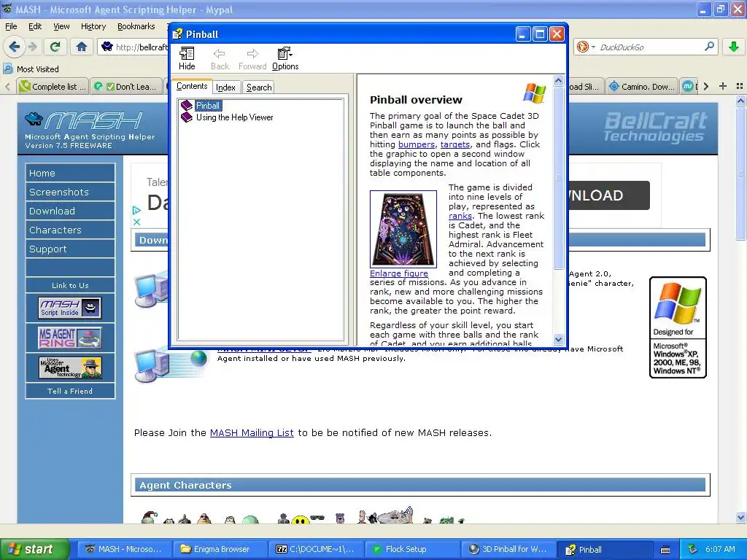Open the Windows start menu
Screen dimensions: 747x560
tap(35, 549)
